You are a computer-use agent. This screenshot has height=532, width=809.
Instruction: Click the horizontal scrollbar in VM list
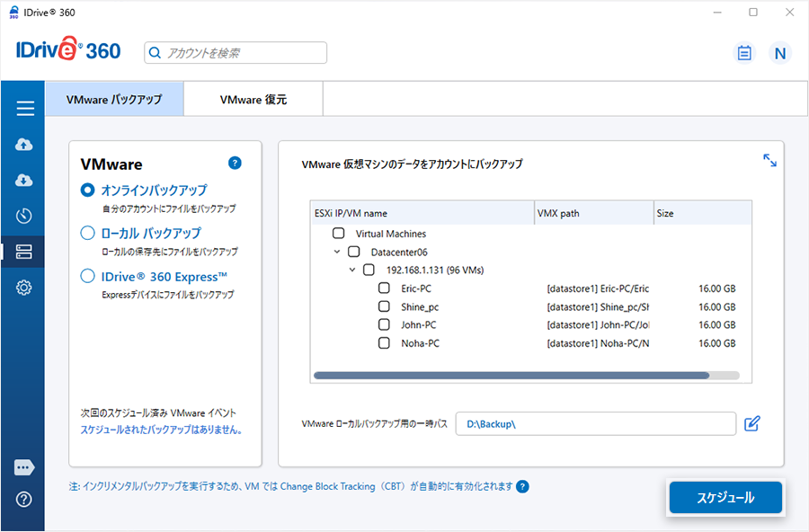(x=511, y=376)
